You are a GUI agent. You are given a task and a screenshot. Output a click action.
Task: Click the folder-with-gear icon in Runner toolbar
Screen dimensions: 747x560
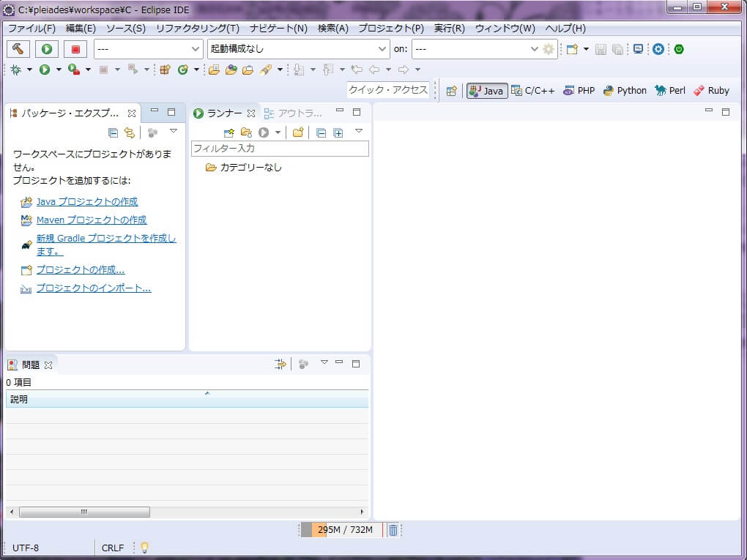pos(246,132)
